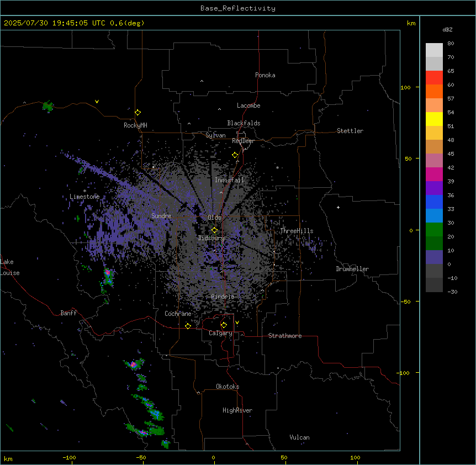Click the white plus marker northwest of Drumheller

pos(338,207)
